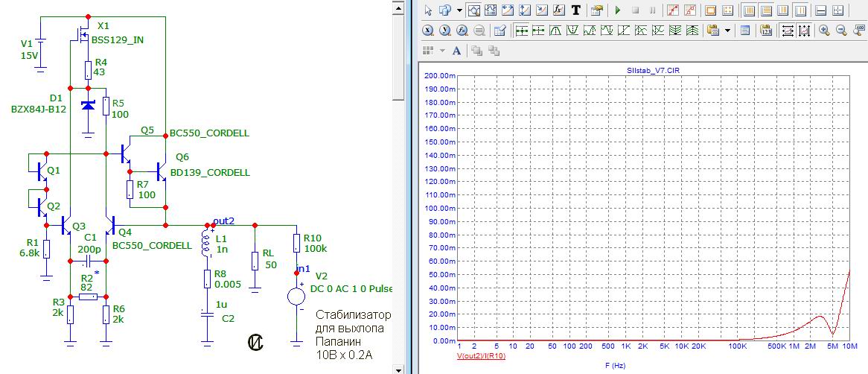This screenshot has width=868, height=374.
Task: Expand dropdown arrow next to clipboard waveform icon
Action: point(726,31)
